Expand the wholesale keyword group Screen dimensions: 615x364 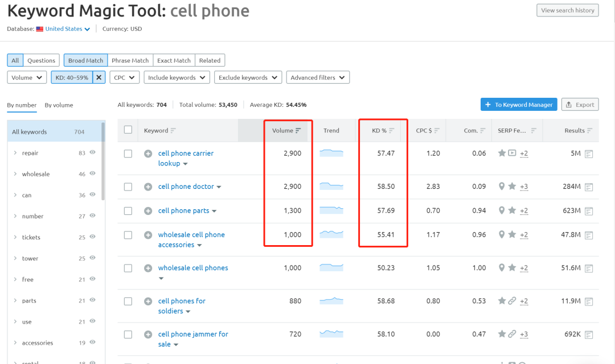(x=15, y=174)
